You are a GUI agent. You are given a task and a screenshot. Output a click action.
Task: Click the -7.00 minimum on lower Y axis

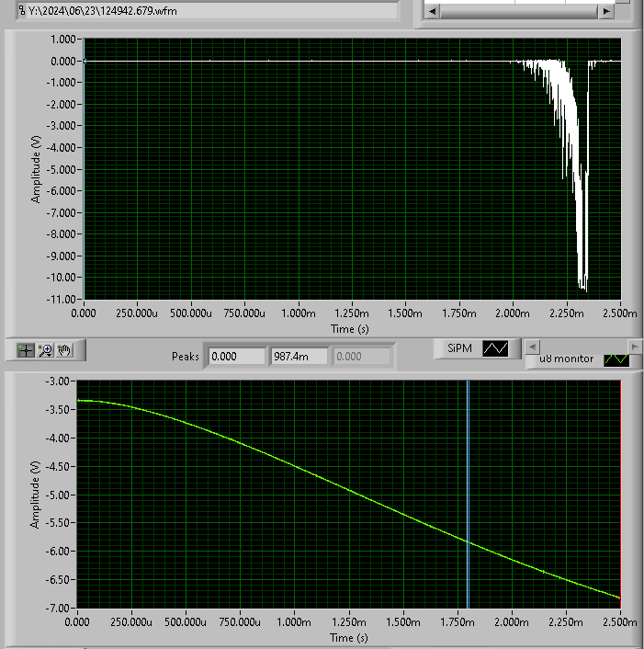57,608
